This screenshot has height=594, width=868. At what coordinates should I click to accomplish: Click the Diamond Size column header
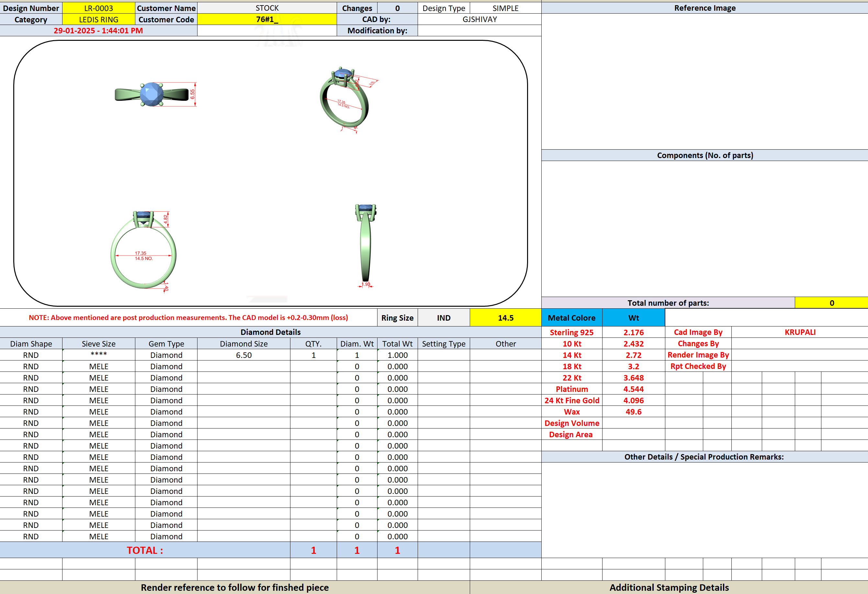[244, 344]
